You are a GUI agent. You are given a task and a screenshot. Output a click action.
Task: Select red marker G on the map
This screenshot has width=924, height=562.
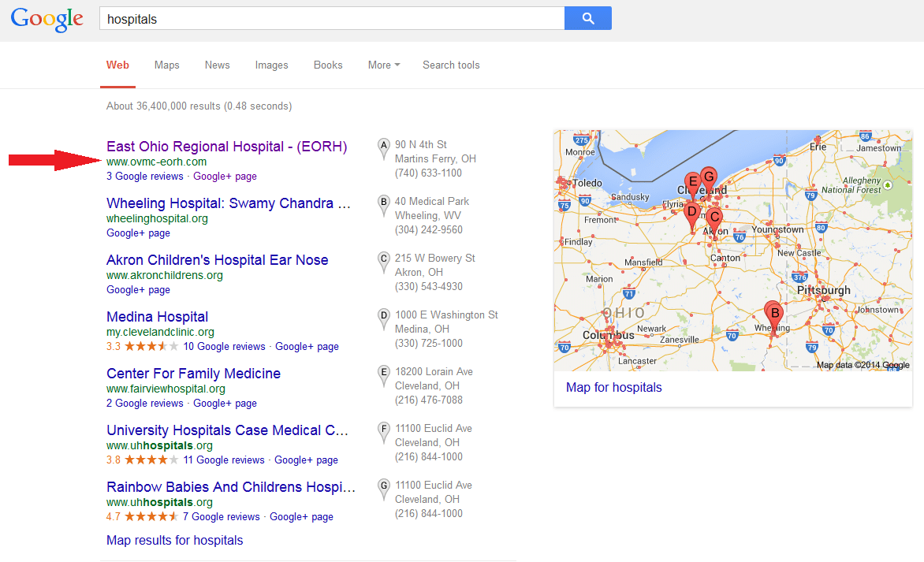(709, 178)
